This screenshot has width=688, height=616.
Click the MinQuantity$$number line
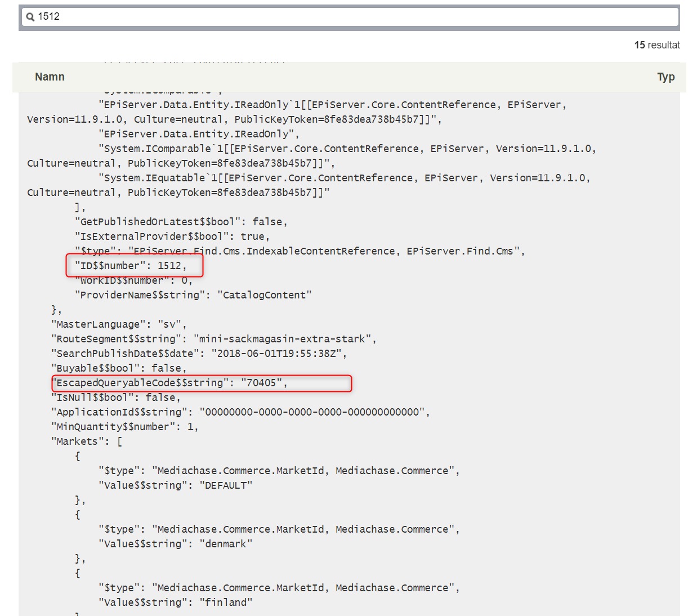[124, 427]
